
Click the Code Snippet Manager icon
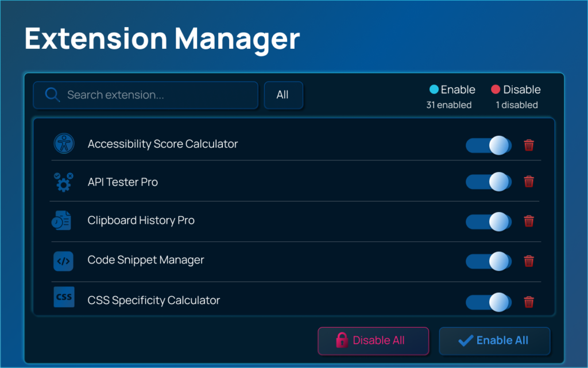63,260
